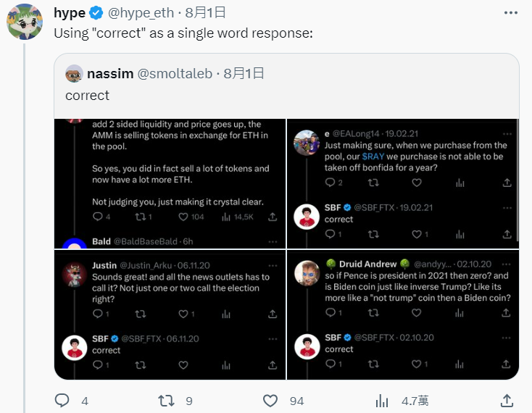Open the three-dot more menu on hype's tweet
The width and height of the screenshot is (532, 413).
[x=511, y=13]
